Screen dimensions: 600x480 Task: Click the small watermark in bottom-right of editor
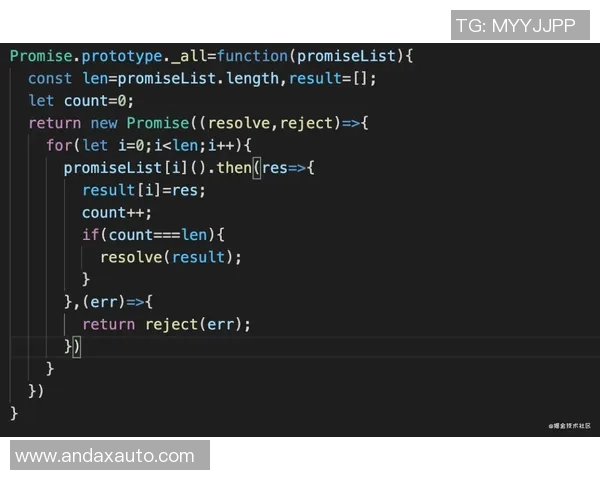pyautogui.click(x=569, y=426)
